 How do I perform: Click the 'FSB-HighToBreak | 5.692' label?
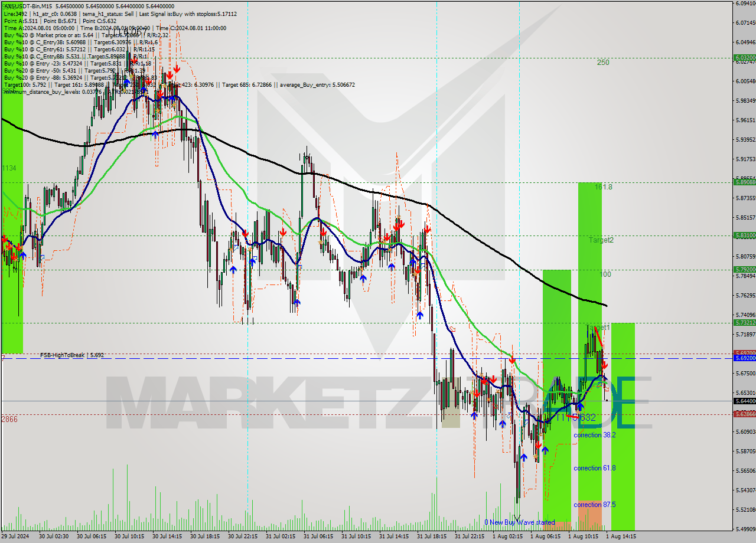coord(72,355)
